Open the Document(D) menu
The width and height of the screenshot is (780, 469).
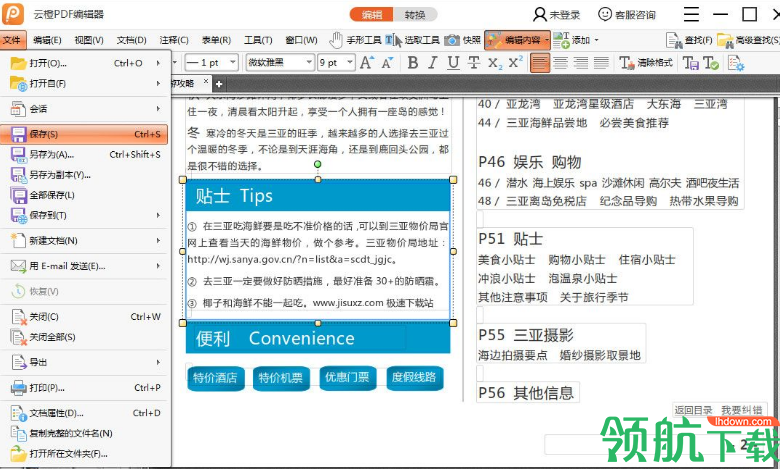tap(131, 40)
